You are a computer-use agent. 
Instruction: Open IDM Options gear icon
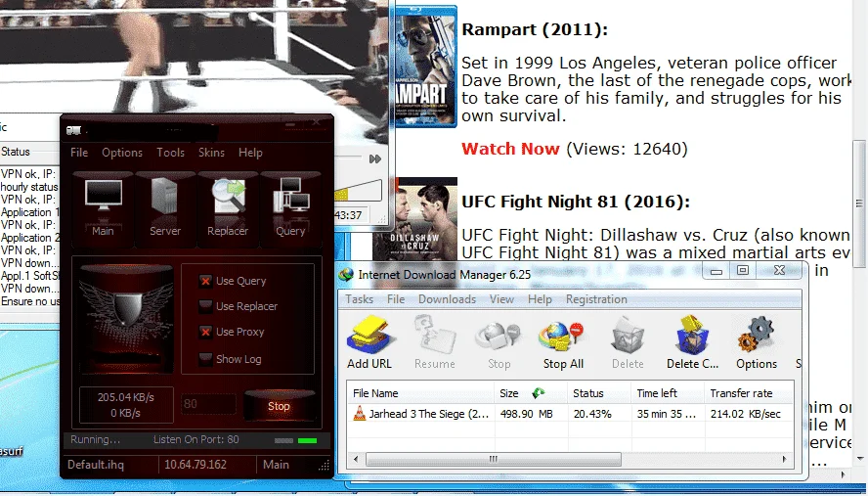(757, 342)
